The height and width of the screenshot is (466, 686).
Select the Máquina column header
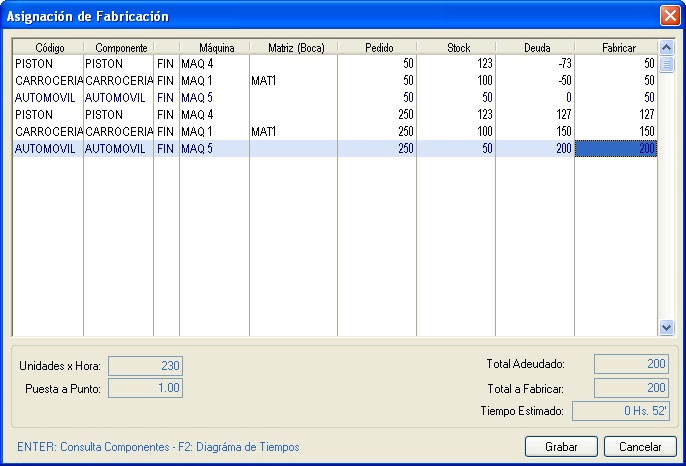pyautogui.click(x=214, y=47)
